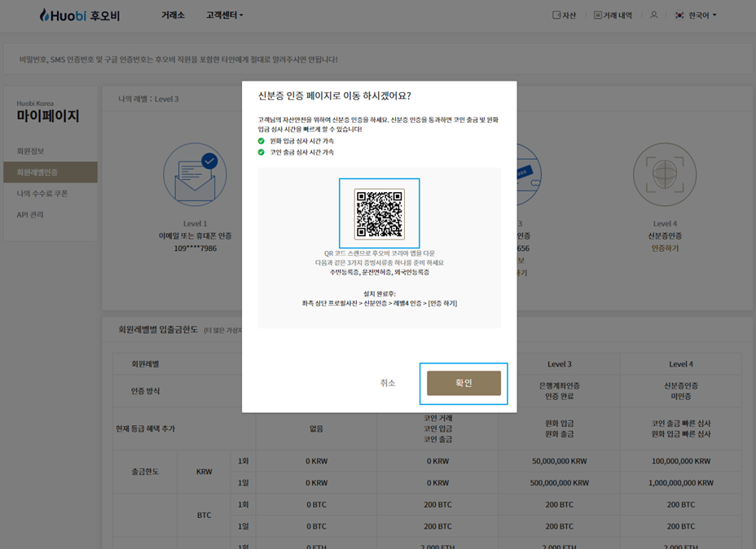Click the 500,000,000 KRW cell
The image size is (756, 549).
pos(560,482)
